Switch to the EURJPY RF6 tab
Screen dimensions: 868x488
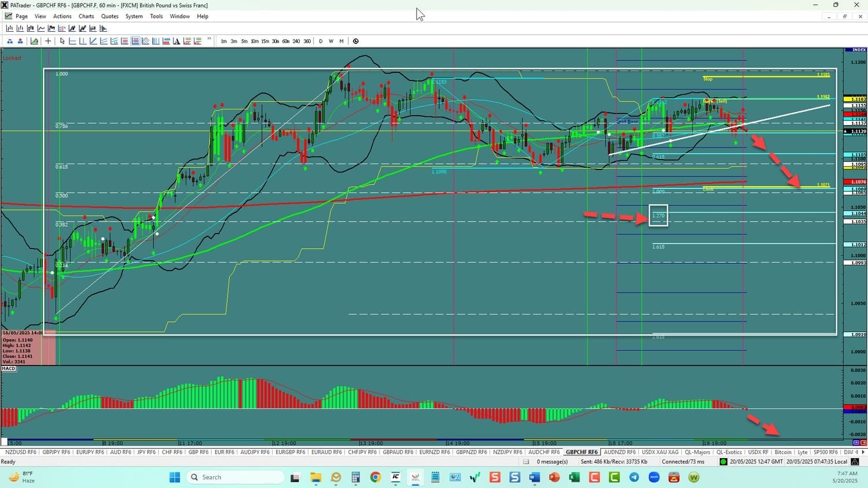click(x=90, y=452)
